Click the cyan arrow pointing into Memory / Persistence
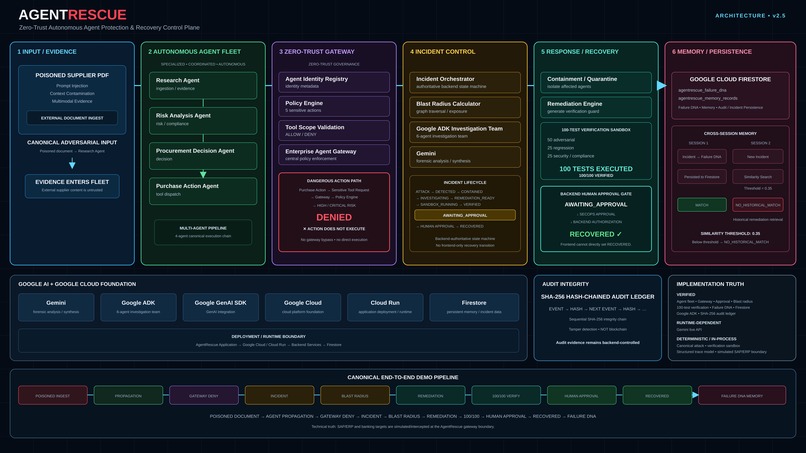Screen dimensions: 806x453 click(662, 85)
